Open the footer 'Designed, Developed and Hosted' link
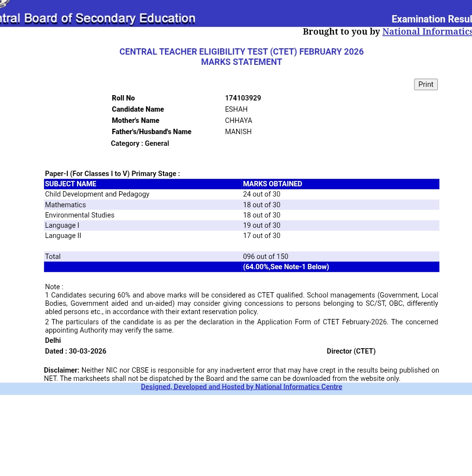 (241, 387)
